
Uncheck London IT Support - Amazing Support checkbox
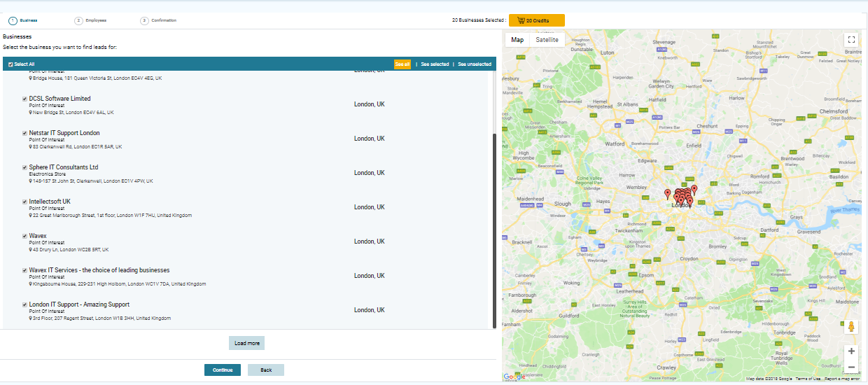click(x=24, y=304)
